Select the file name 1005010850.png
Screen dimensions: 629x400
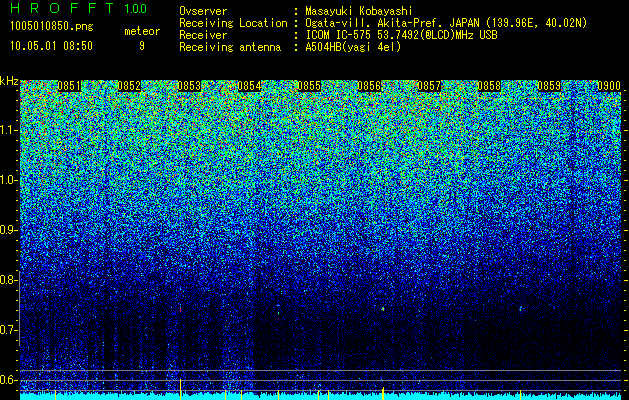coord(52,26)
